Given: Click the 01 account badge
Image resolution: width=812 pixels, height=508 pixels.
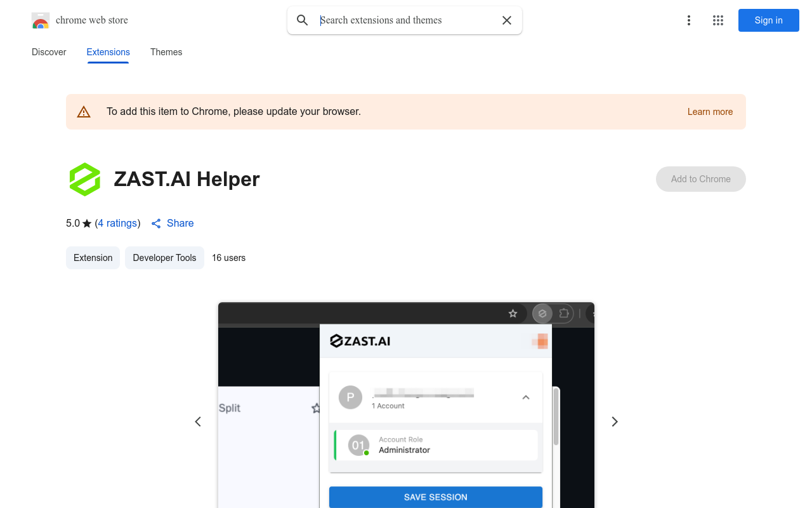Looking at the screenshot, I should pos(358,445).
